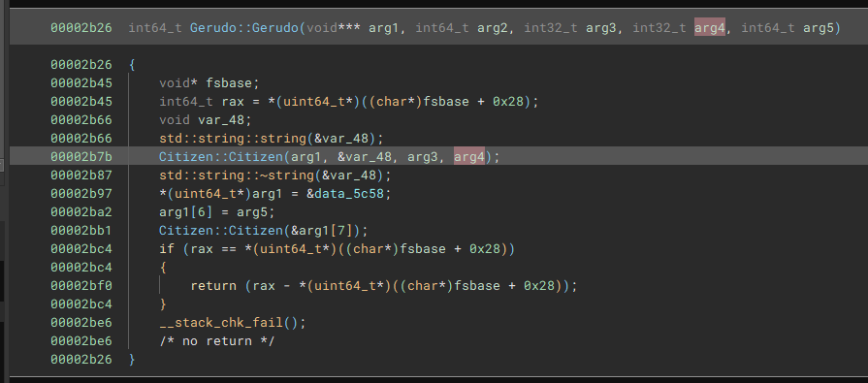This screenshot has height=383, width=868.
Task: Select address 00002b87 line
Action: pyautogui.click(x=81, y=176)
